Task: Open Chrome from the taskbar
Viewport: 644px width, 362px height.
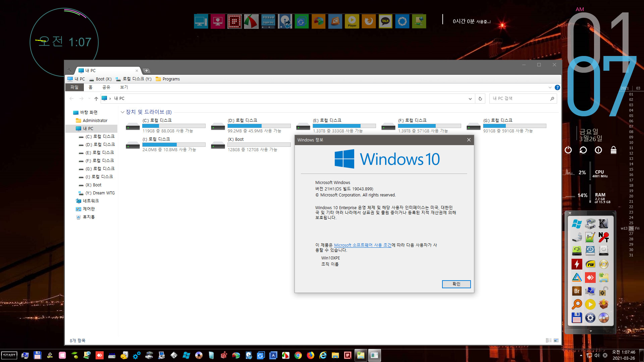Action: pos(298,355)
